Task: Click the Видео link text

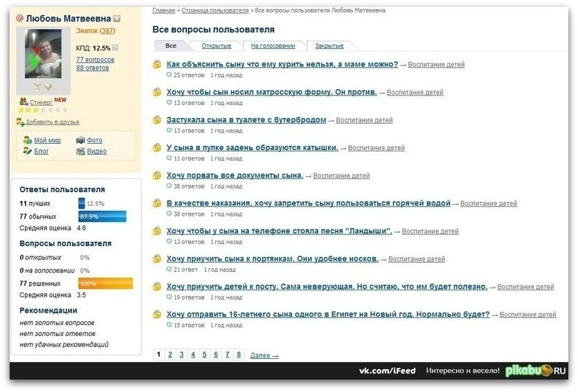Action: click(97, 151)
